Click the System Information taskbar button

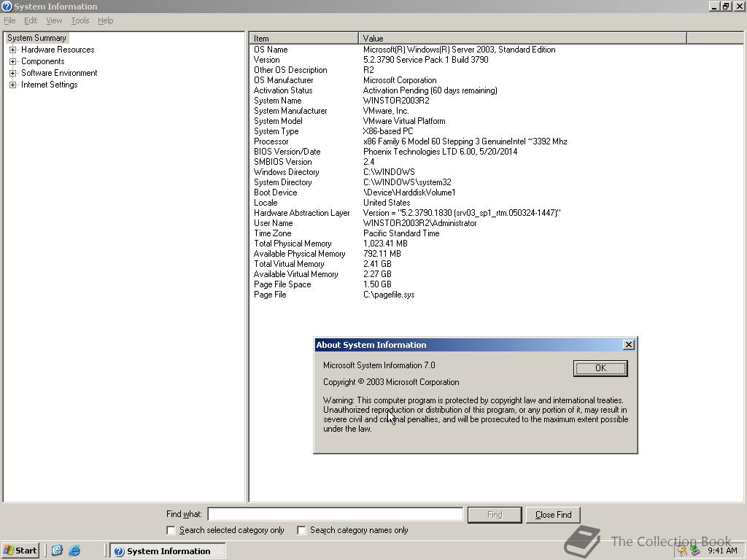168,551
